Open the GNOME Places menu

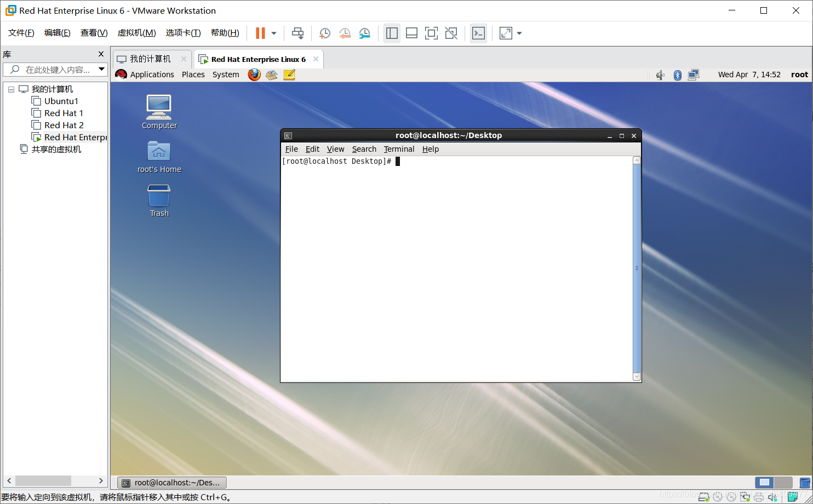(x=193, y=75)
